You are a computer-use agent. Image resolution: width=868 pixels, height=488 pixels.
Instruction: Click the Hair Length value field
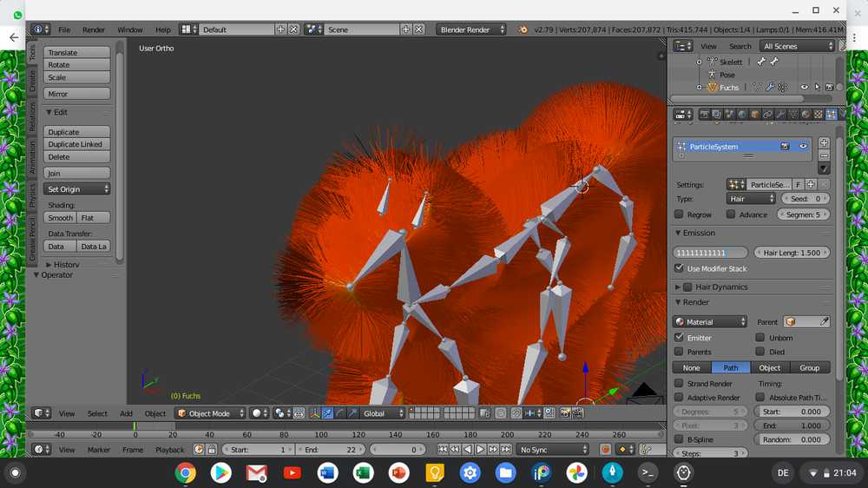pyautogui.click(x=791, y=253)
